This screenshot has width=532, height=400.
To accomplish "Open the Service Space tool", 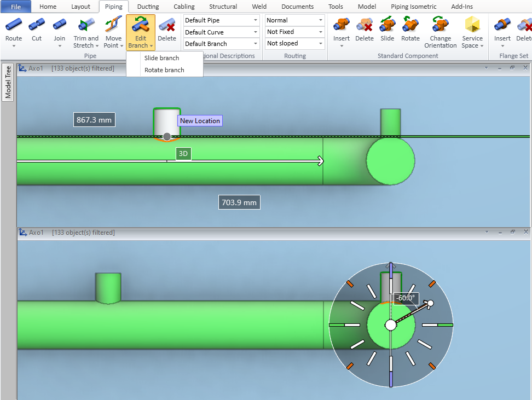I will [472, 32].
